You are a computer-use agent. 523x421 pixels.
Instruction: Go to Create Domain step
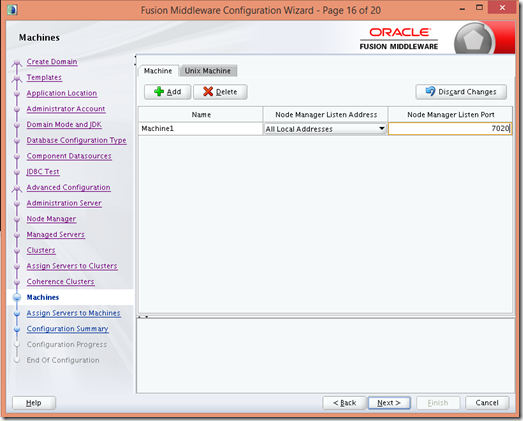[52, 62]
